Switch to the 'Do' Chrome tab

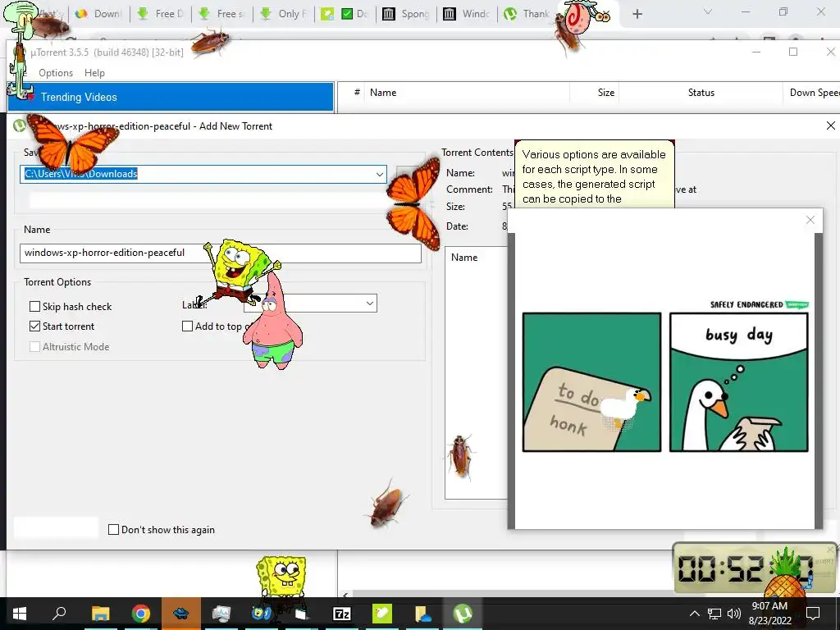pos(345,14)
